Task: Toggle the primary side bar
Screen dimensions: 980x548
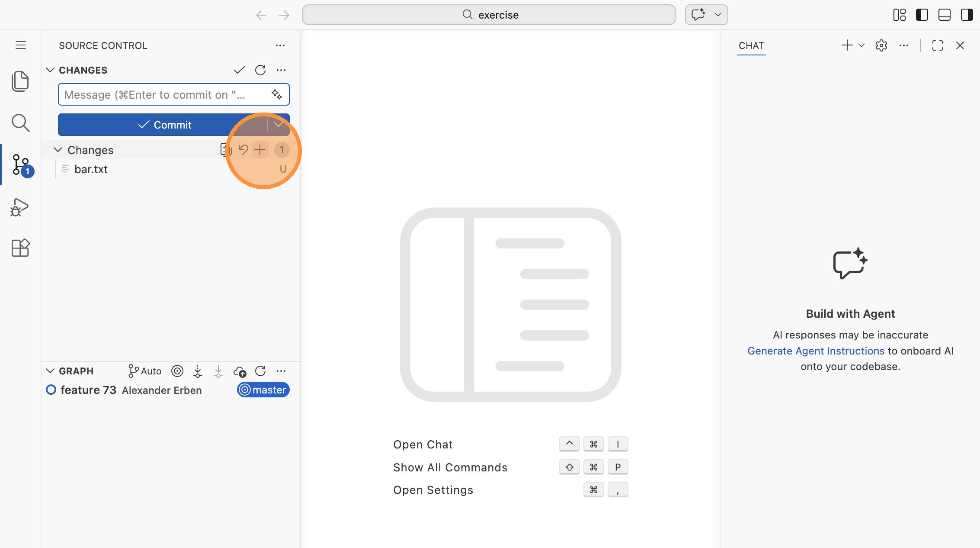Action: click(922, 15)
